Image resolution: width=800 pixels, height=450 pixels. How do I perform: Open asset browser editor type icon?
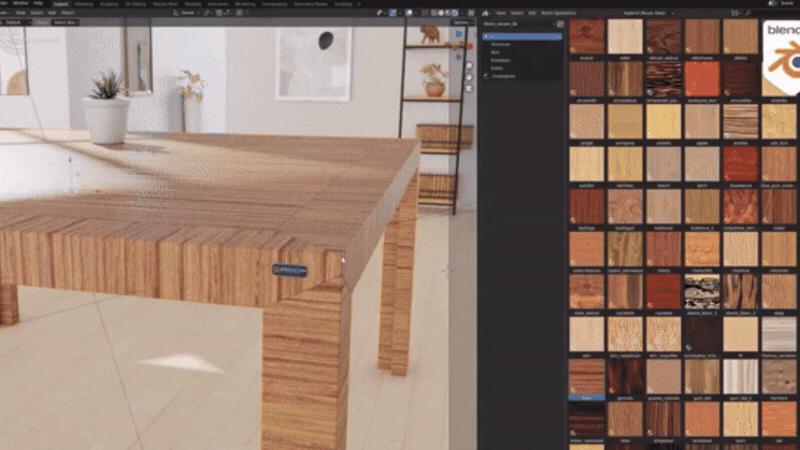click(x=486, y=13)
